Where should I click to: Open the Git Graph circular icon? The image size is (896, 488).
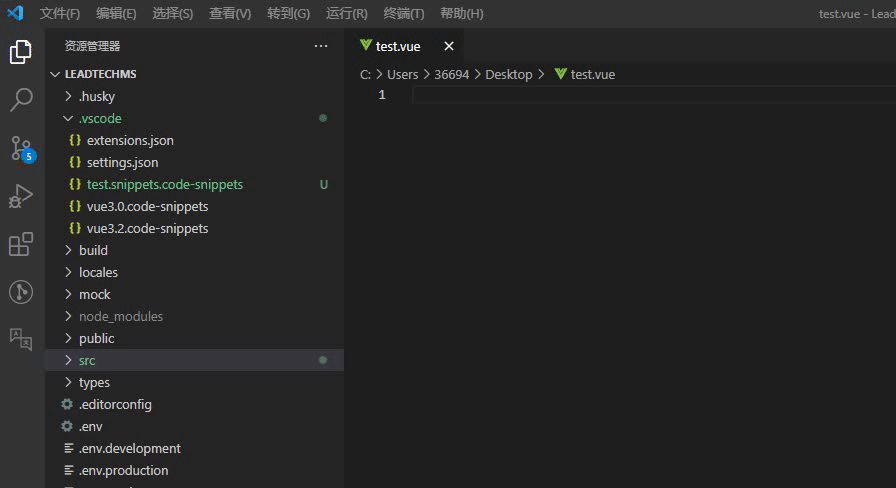21,292
